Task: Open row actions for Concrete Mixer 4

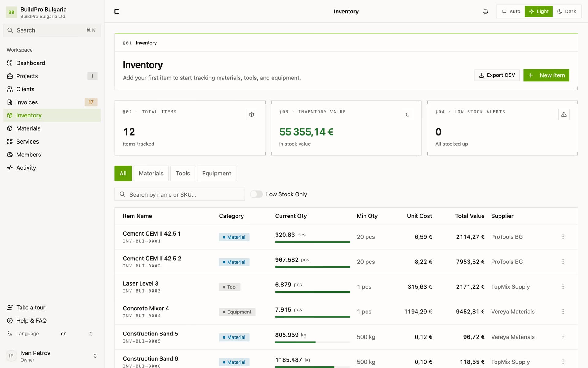Action: click(563, 312)
